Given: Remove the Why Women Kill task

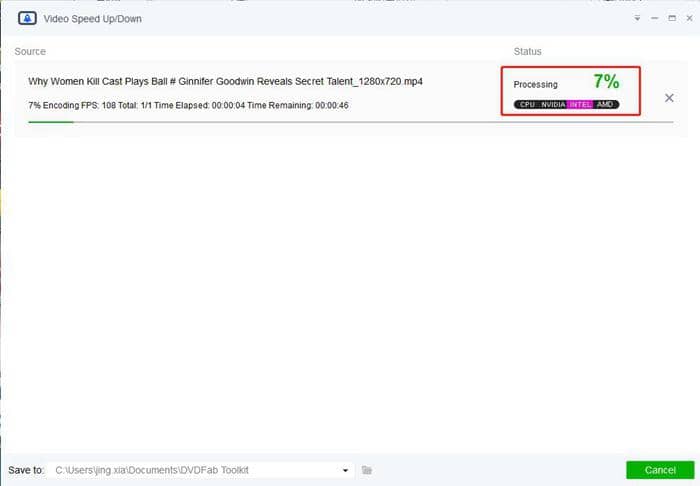Looking at the screenshot, I should point(669,98).
